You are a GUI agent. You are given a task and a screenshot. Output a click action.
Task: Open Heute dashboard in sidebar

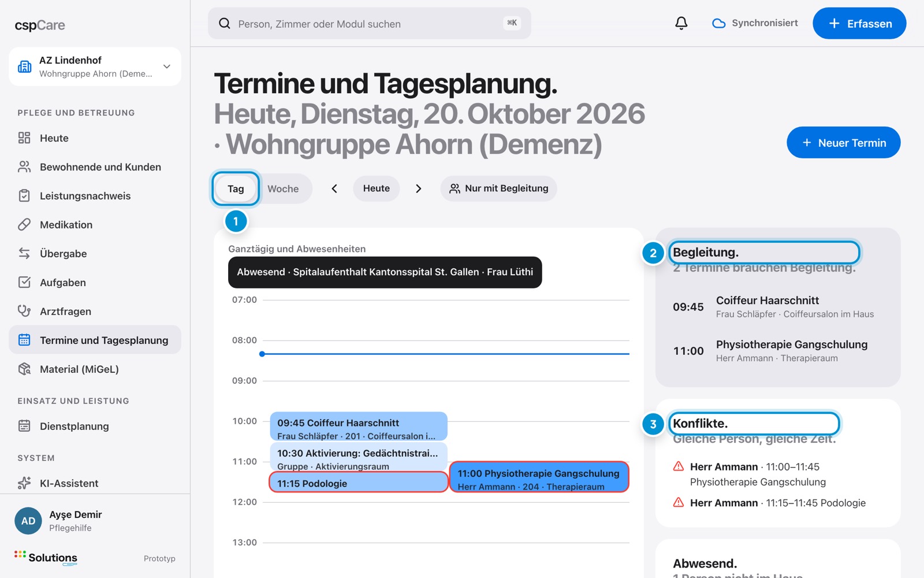click(95, 138)
